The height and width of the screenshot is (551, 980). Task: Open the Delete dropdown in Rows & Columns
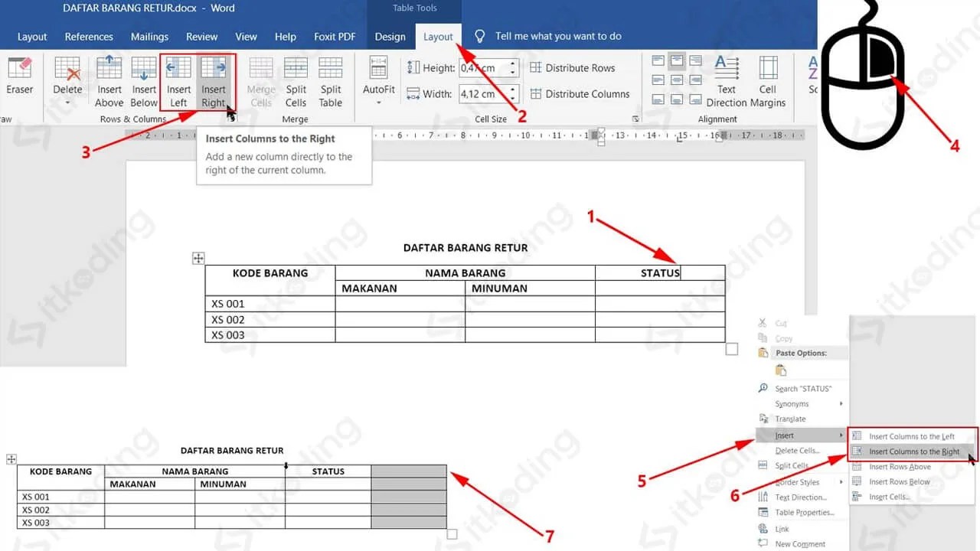coord(67,82)
